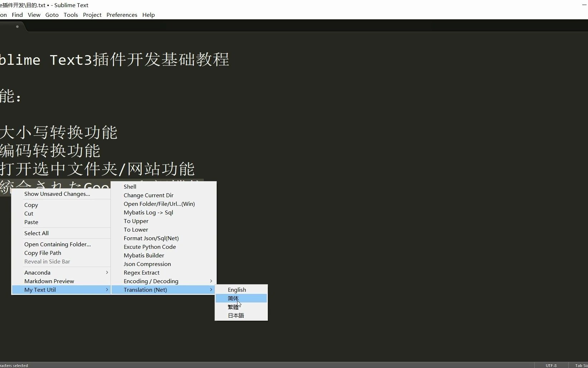This screenshot has height=368, width=588.
Task: Click the line 大小写转换功能
Action: pos(59,132)
